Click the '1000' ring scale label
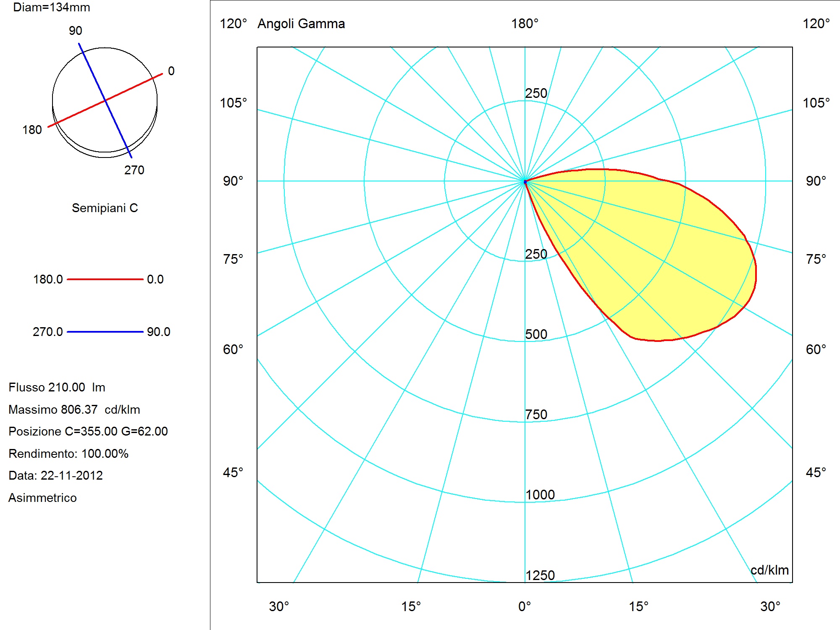 [x=540, y=495]
